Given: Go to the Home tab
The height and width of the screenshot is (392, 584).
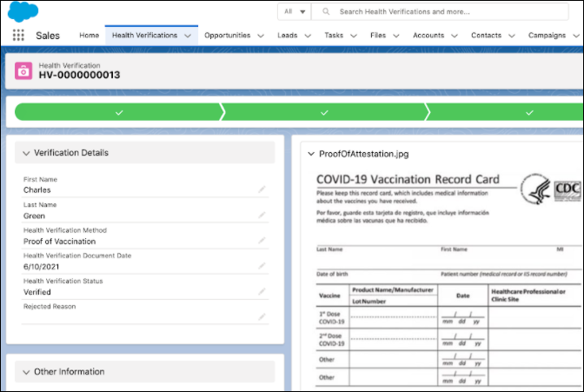Looking at the screenshot, I should [x=89, y=36].
